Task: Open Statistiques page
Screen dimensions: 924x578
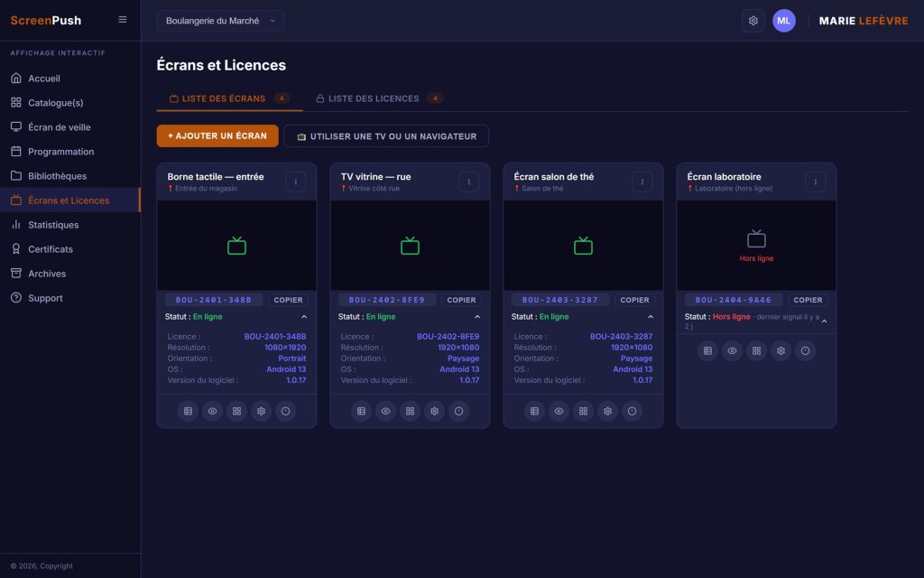Action: [x=70, y=225]
